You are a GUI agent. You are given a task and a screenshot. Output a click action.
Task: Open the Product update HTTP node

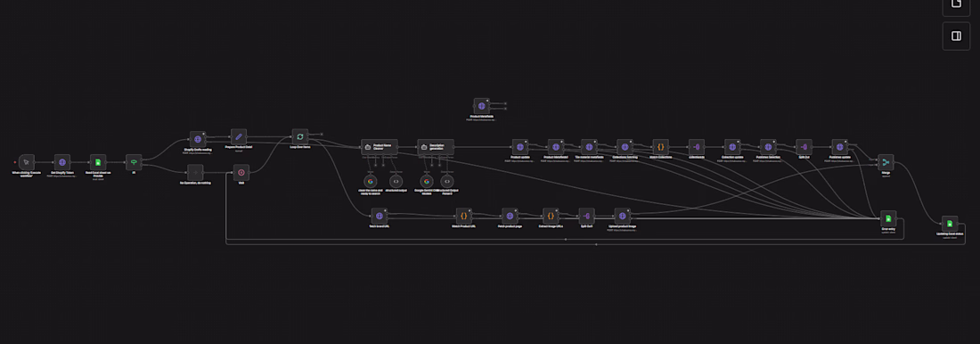point(520,148)
